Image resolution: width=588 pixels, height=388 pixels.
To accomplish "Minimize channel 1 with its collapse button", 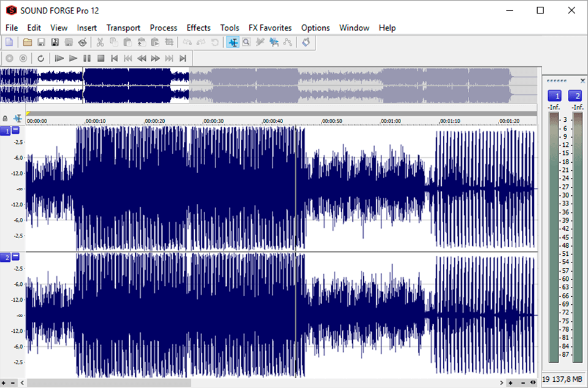I will point(15,130).
